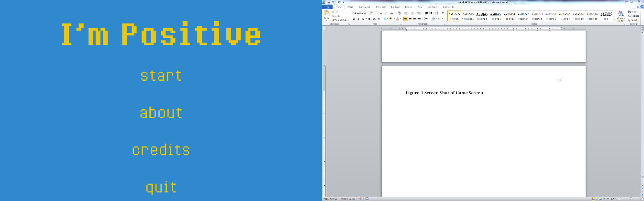Image resolution: width=644 pixels, height=201 pixels.
Task: Click the Clear Formatting icon
Action: pyautogui.click(x=399, y=13)
